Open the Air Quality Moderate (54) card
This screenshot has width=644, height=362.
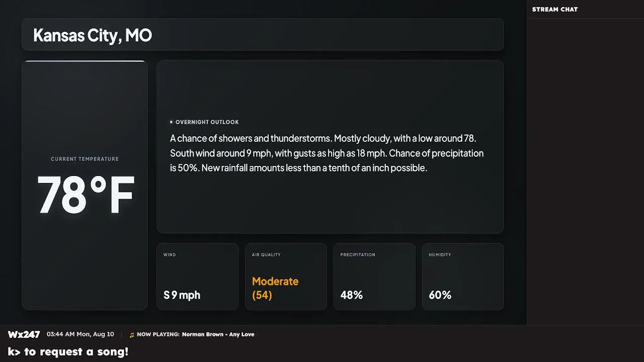(286, 277)
